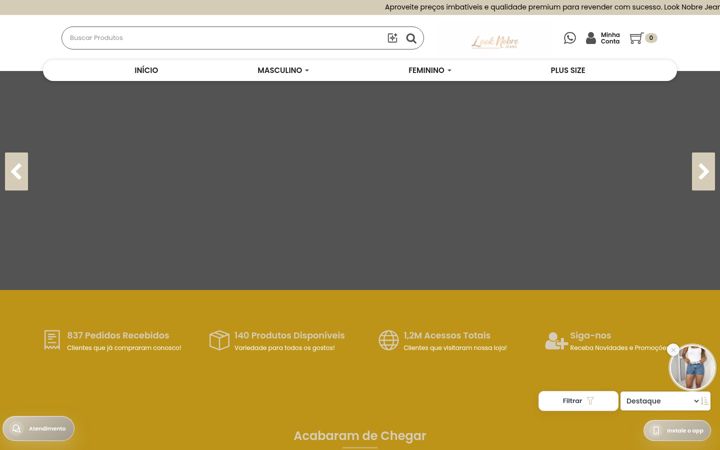
Task: Click the 1,2M Acessos Totais text
Action: click(x=447, y=335)
